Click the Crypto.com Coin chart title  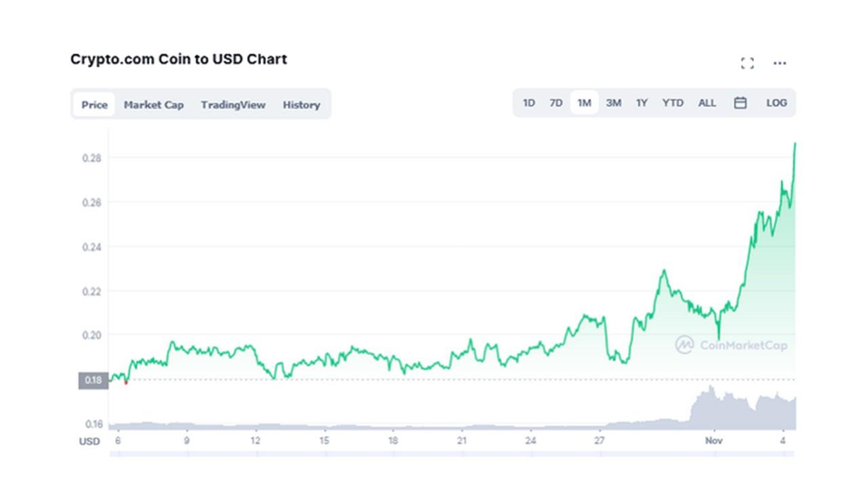[x=179, y=59]
